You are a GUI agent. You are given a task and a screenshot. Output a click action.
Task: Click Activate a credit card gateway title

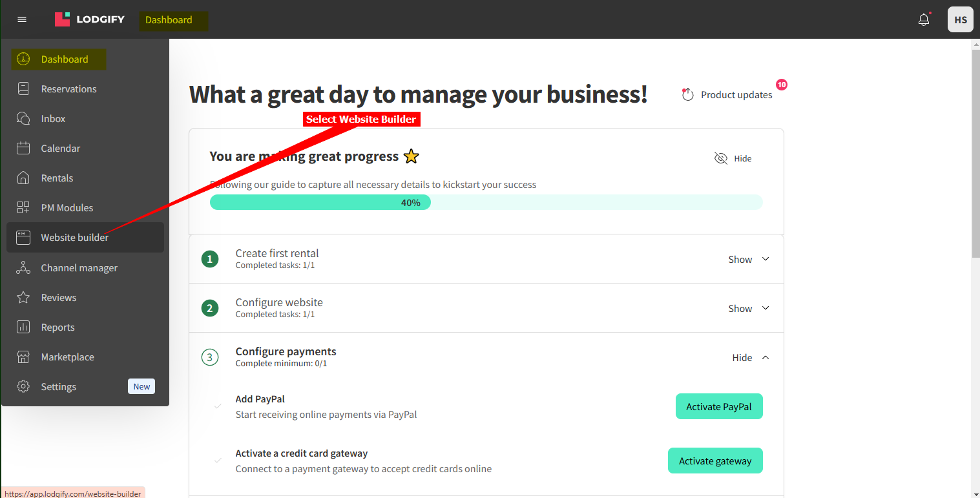coord(301,453)
